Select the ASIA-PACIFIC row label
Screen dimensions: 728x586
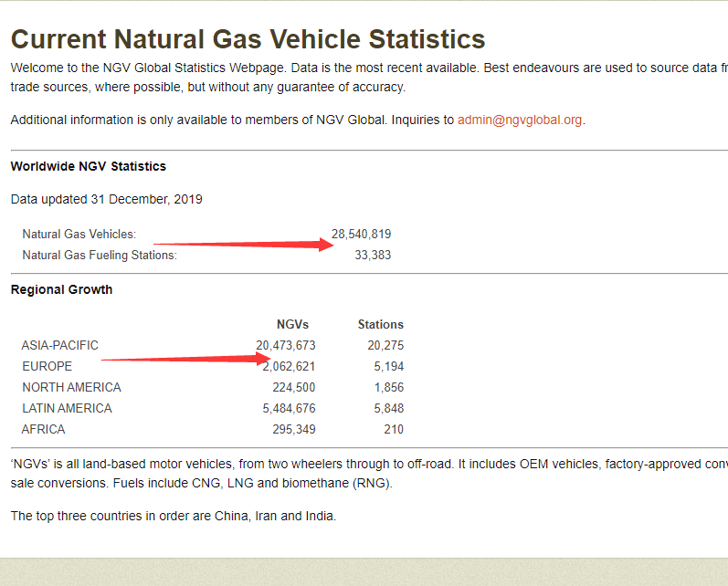pos(60,345)
